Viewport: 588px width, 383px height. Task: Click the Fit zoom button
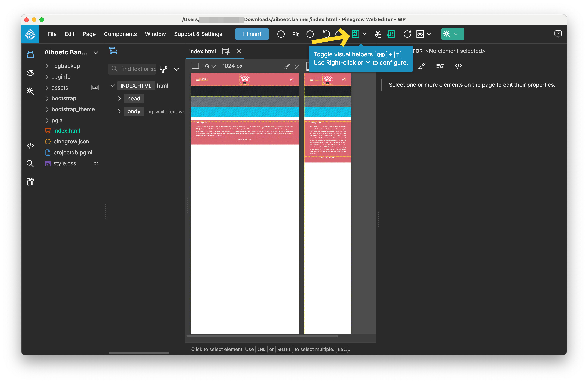click(295, 34)
